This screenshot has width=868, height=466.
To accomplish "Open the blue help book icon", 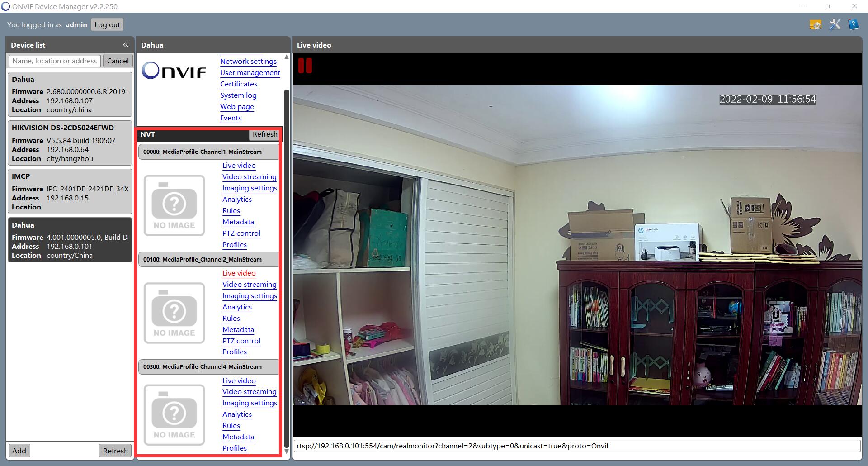I will tap(853, 24).
